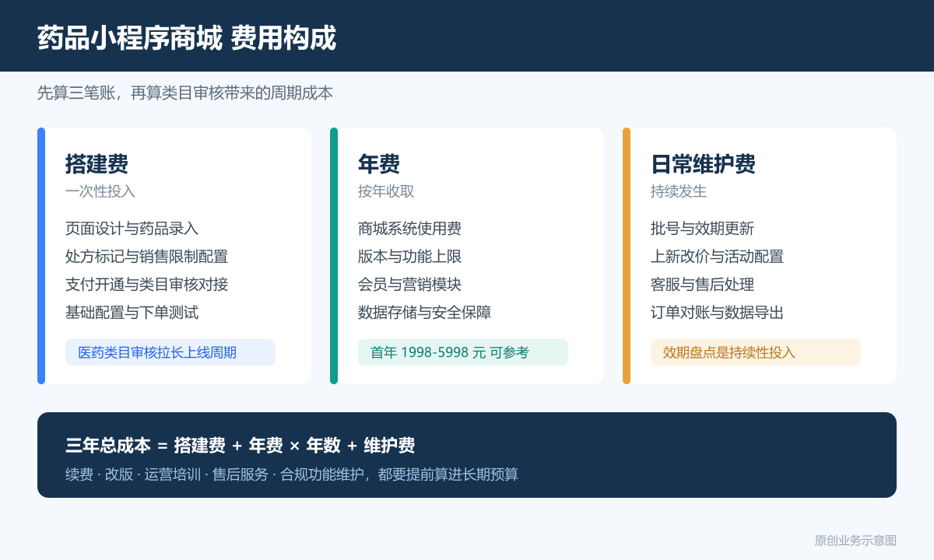Click the 医药类目审核拉长上线周期 badge
Image resolution: width=934 pixels, height=560 pixels.
[x=170, y=352]
